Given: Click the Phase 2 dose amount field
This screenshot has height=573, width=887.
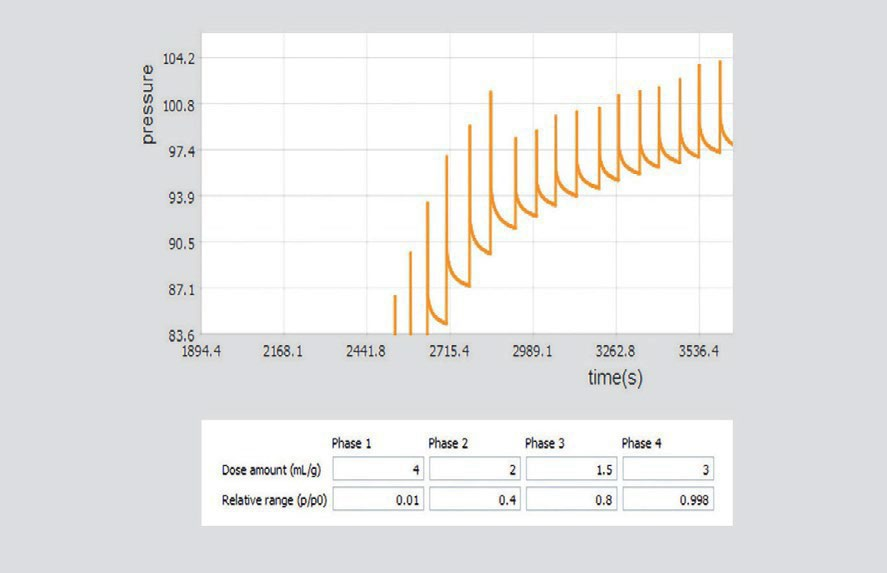Looking at the screenshot, I should [x=475, y=469].
